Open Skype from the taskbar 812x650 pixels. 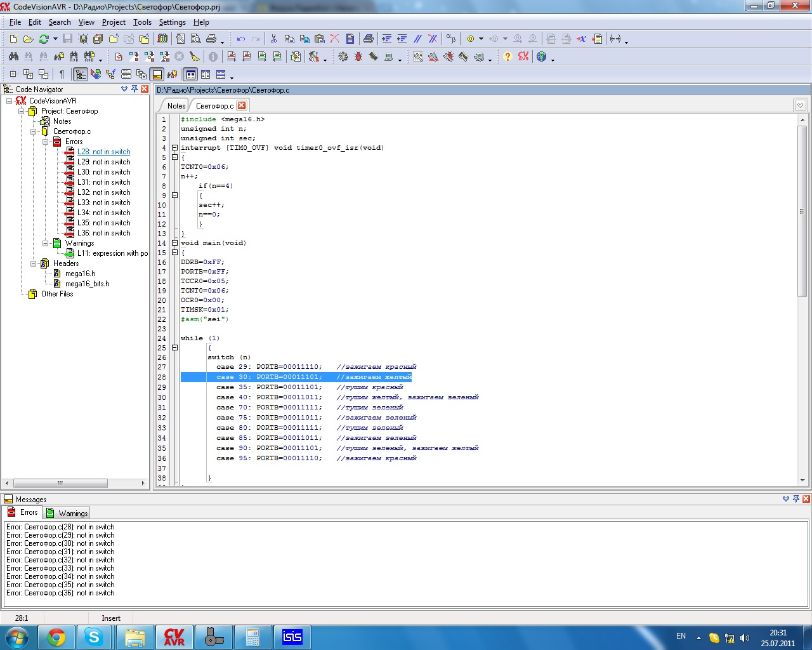94,637
